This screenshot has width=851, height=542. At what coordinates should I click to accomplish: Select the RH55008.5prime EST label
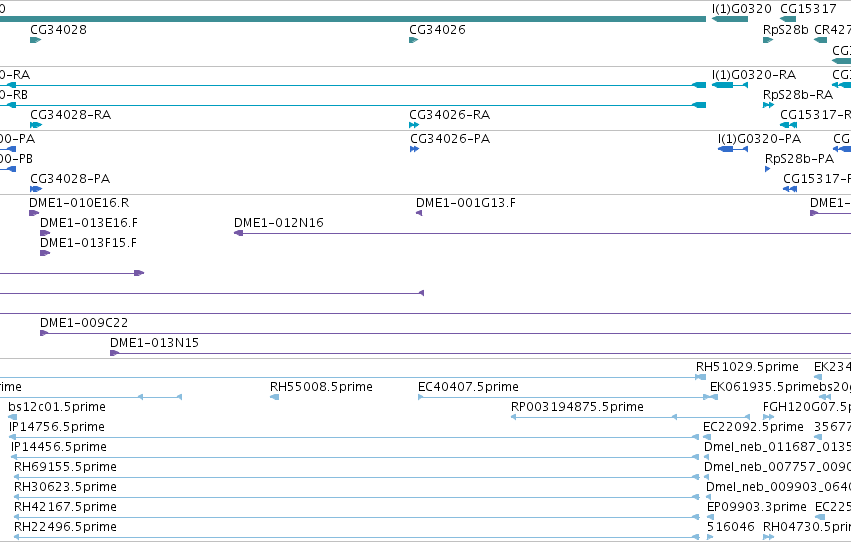tap(321, 386)
